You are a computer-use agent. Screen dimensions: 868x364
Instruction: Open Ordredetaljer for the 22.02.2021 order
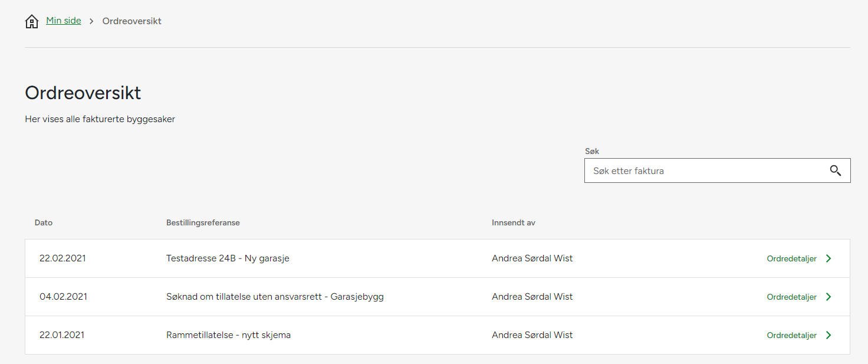click(791, 258)
